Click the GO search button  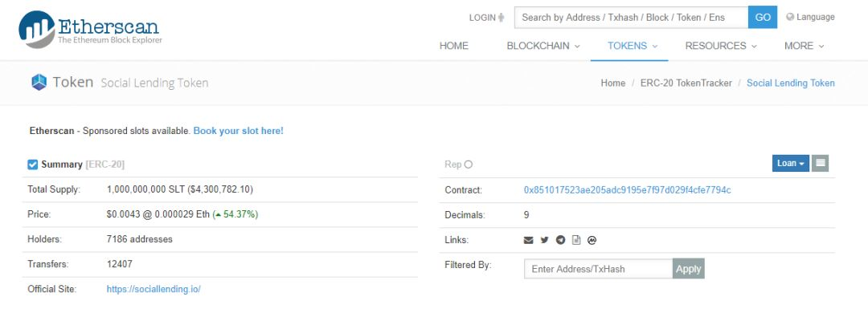tap(763, 17)
